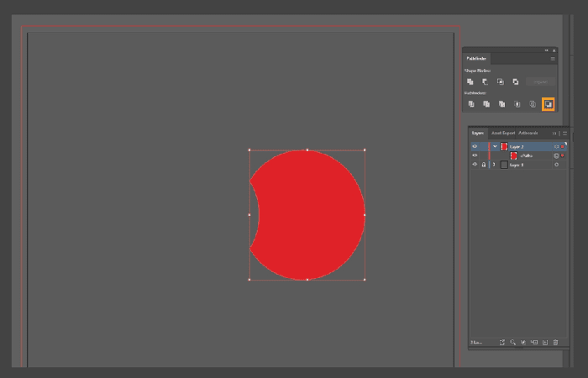Switch to the Artboards tab
Image resolution: width=588 pixels, height=378 pixels.
point(528,133)
